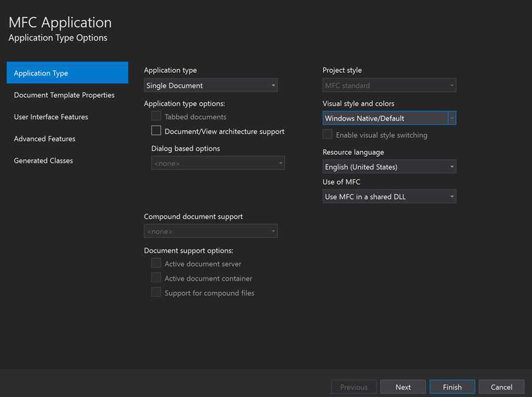Open the Resource language dropdown
532x397 pixels.
(x=389, y=167)
